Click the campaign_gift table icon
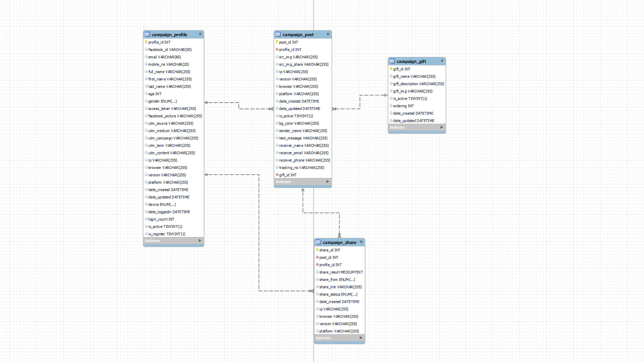644x362 pixels. 392,61
